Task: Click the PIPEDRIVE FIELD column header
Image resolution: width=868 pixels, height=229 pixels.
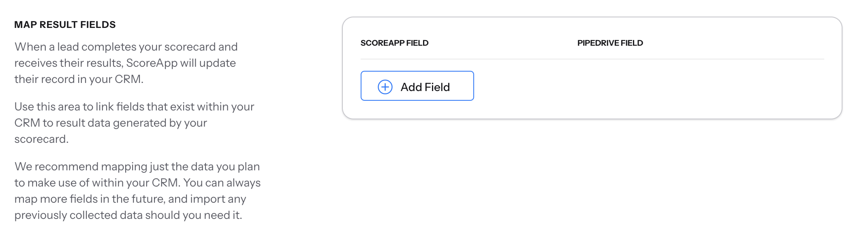Action: click(x=610, y=43)
